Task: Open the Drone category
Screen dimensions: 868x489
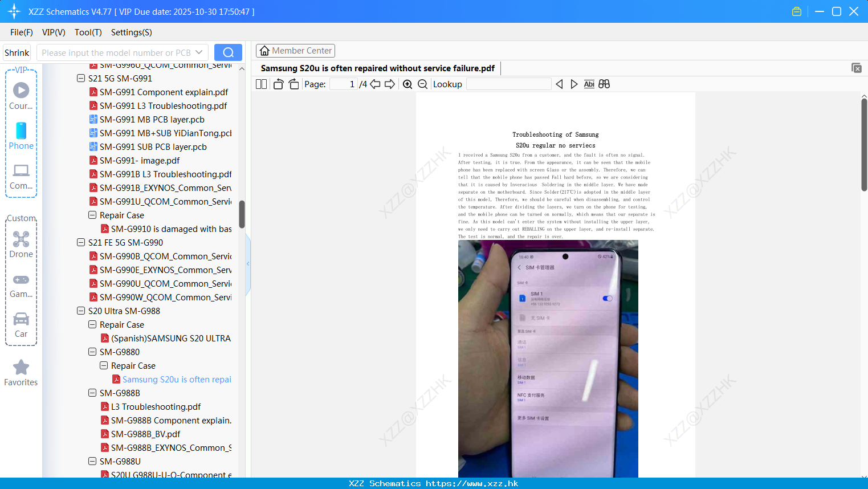Action: pos(21,244)
